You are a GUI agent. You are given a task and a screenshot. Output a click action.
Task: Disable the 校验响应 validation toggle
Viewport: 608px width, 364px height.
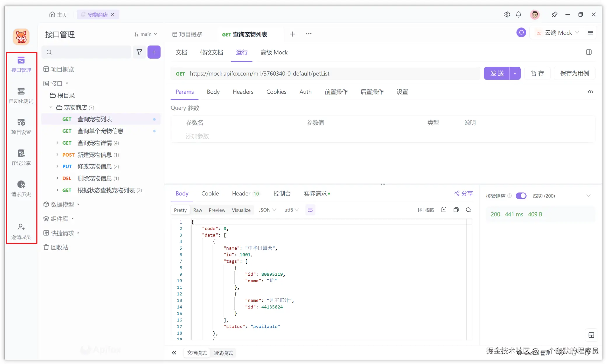(x=521, y=196)
